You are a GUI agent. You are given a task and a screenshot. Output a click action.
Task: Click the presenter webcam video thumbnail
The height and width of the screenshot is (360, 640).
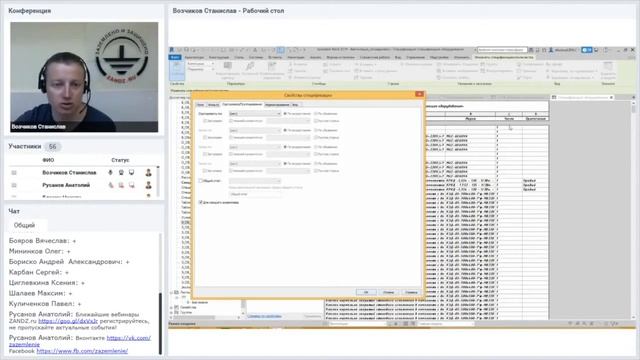84,77
